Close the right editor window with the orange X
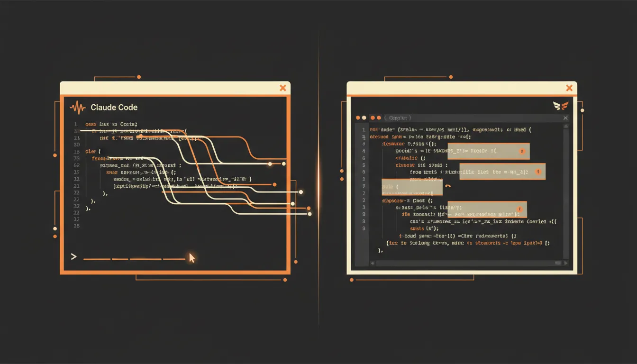 [569, 88]
